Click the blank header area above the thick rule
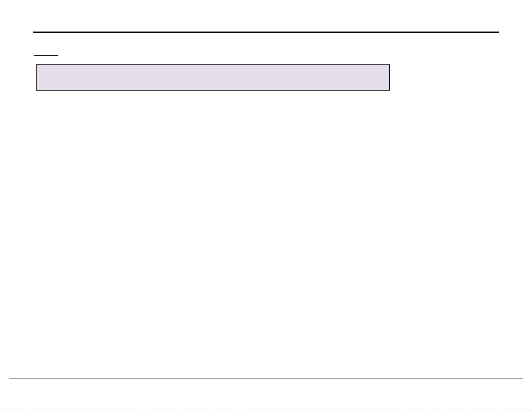Screen dimensions: 532x411 [266, 15]
